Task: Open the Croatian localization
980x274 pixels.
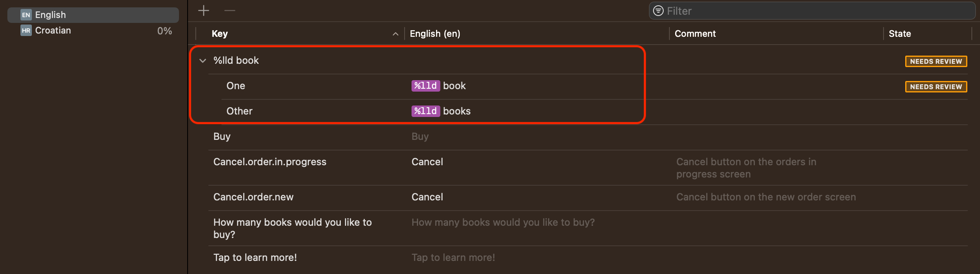Action: [93, 30]
